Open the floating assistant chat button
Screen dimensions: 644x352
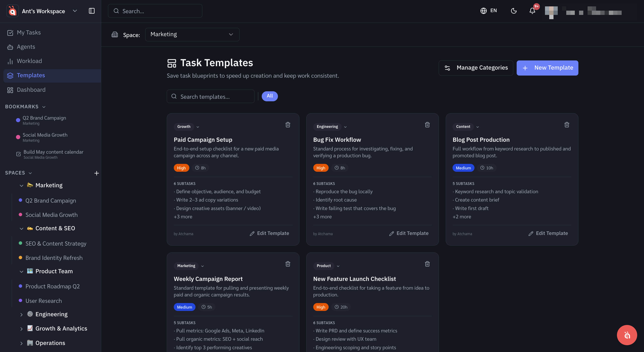point(627,335)
